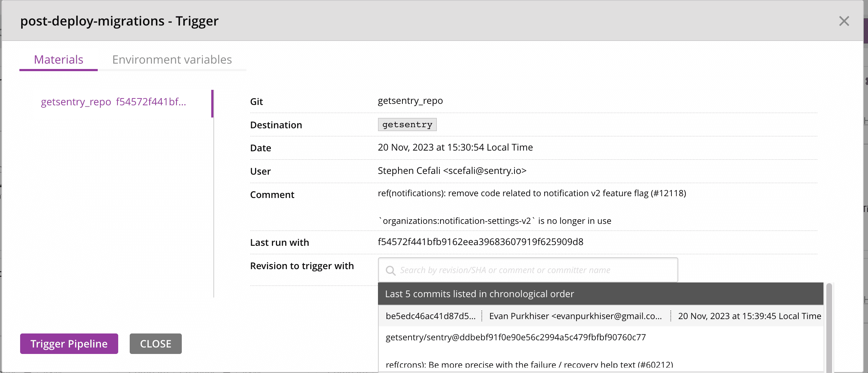The height and width of the screenshot is (373, 868).
Task: Click the commit timestamp 15:39:45
Action: pos(749,316)
